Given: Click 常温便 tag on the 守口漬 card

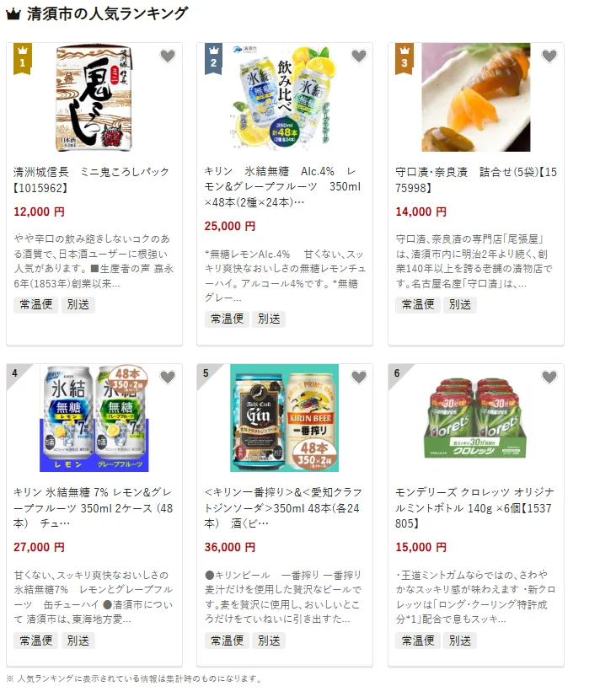Looking at the screenshot, I should tap(418, 304).
